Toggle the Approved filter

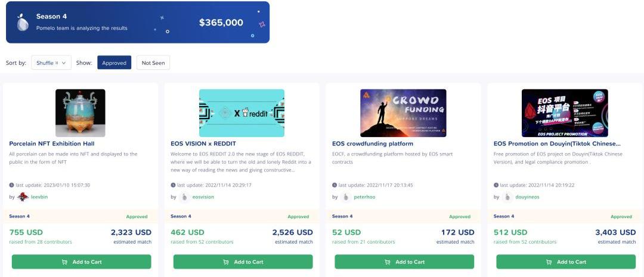point(114,63)
